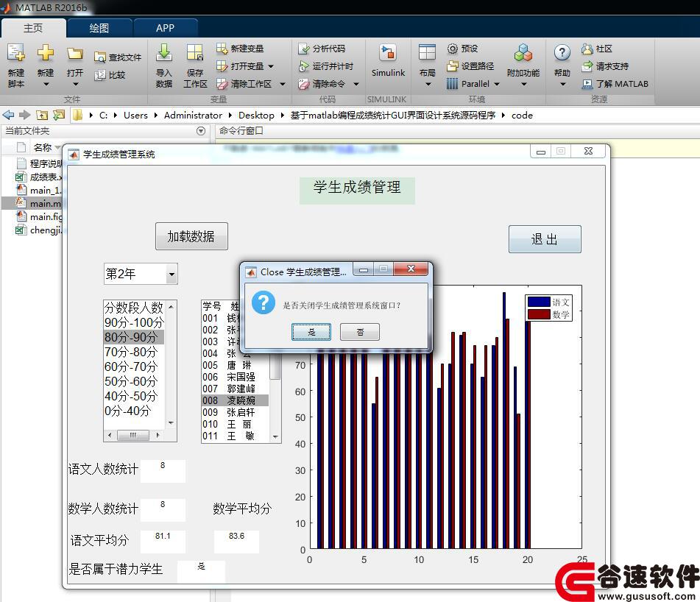Switch to the Plots (绘图) tab
Screen dimensions: 700x602
(99, 28)
